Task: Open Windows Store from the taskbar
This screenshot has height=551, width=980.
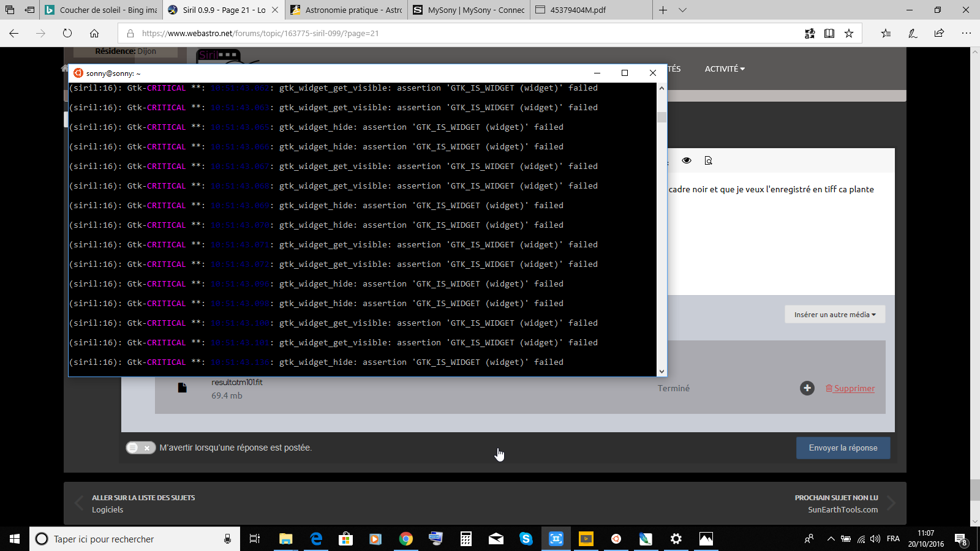Action: pos(346,539)
